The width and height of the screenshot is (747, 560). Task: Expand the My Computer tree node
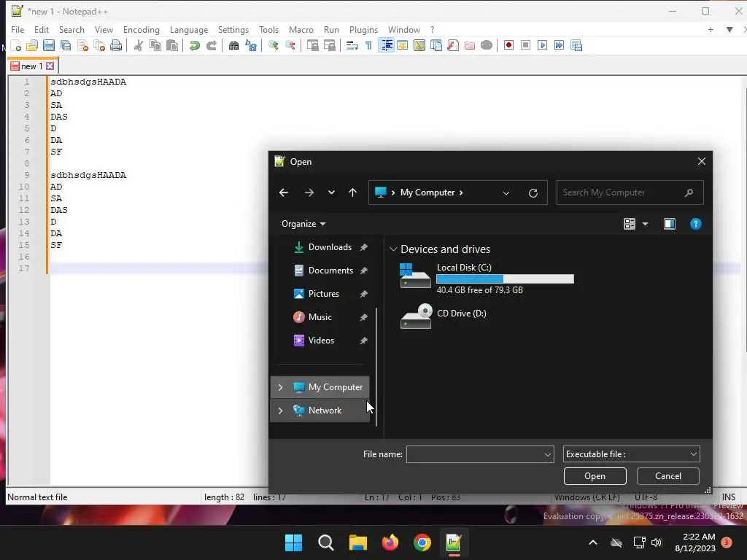pos(281,388)
